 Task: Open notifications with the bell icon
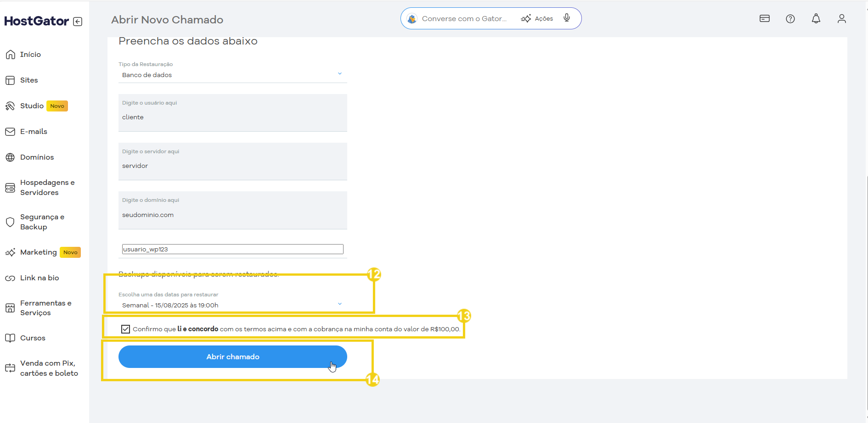point(816,18)
